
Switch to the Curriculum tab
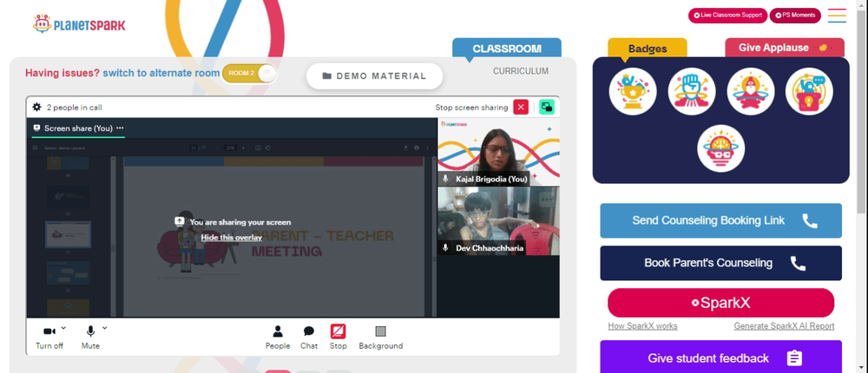tap(520, 71)
